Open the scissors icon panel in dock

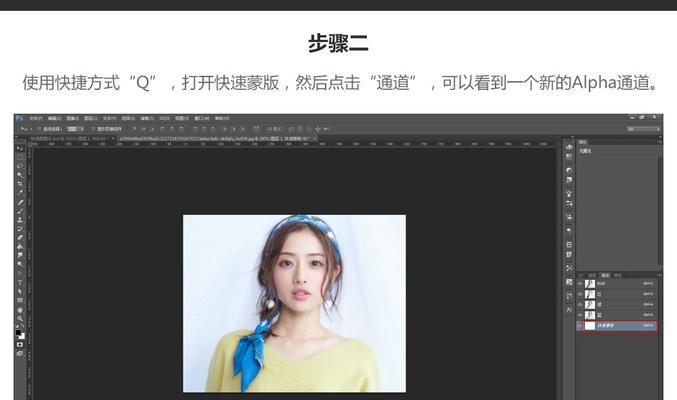[x=569, y=268]
